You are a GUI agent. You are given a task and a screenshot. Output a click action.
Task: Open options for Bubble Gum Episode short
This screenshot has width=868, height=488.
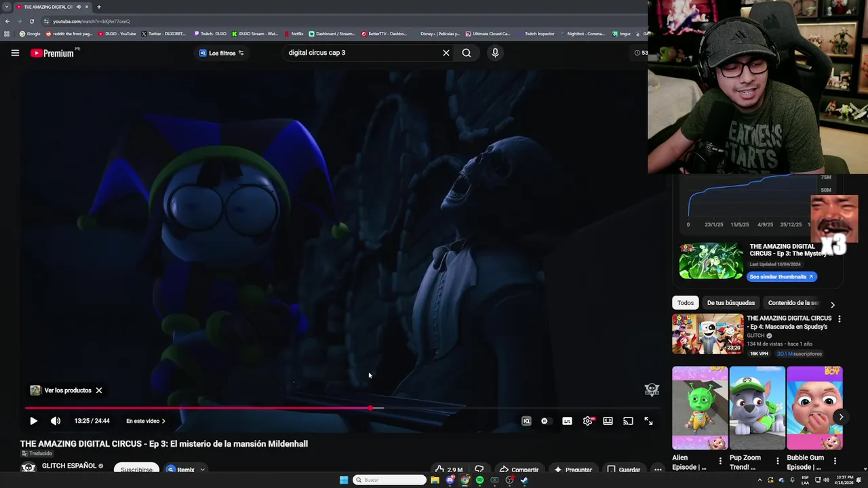(x=835, y=461)
